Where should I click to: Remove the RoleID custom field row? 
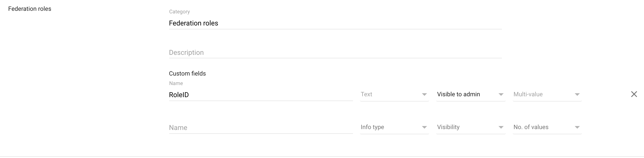(634, 94)
